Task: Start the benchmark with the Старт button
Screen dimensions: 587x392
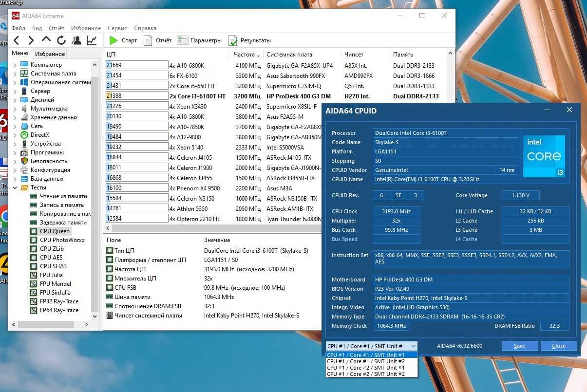Action: point(123,40)
